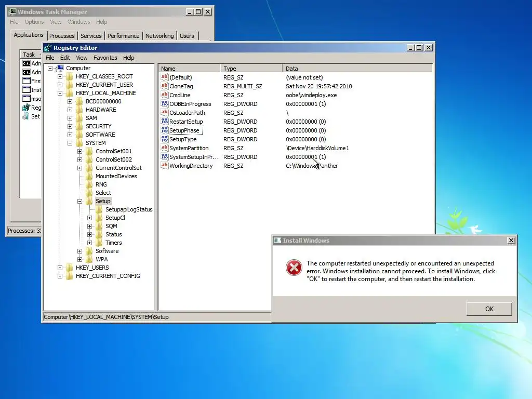Switch to Services tab in Task Manager
The image size is (532, 399).
click(x=91, y=36)
